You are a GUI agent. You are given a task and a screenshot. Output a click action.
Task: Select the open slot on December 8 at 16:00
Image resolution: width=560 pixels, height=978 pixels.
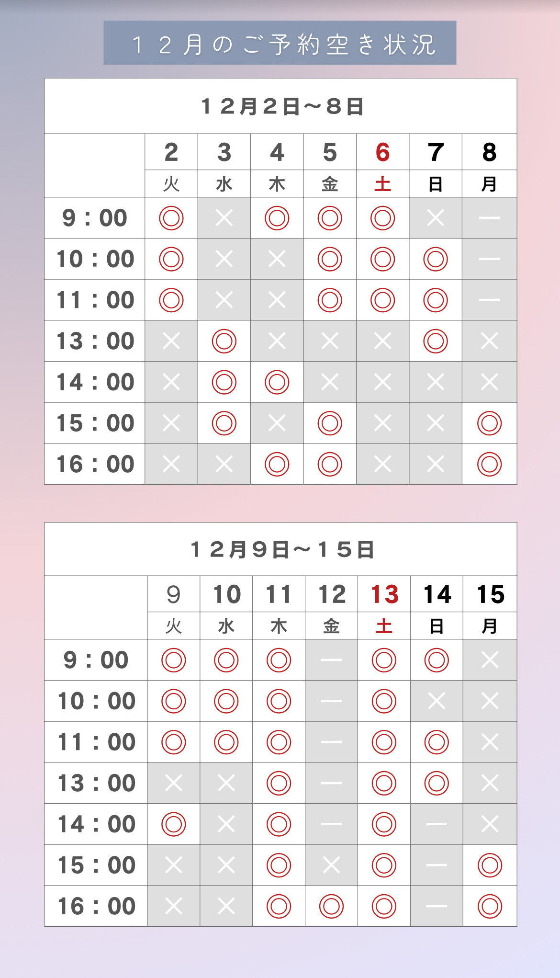point(489,464)
